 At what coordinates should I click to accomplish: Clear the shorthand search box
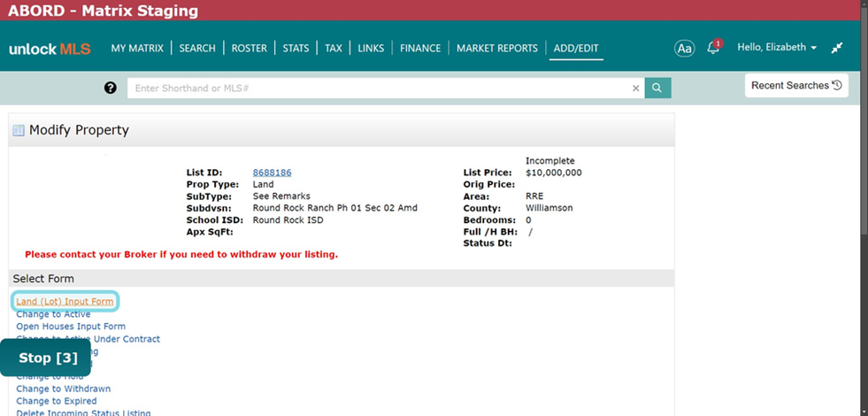(x=635, y=89)
